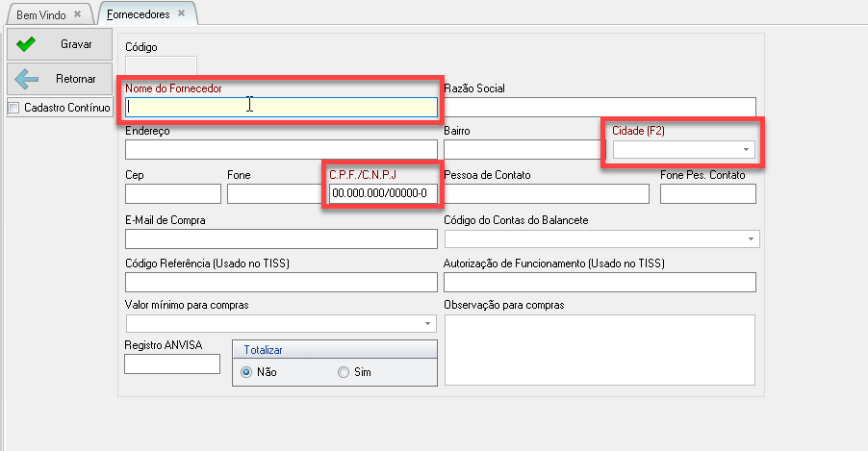Open the Valor mínimo para compras dropdown
The image size is (868, 451).
427,324
